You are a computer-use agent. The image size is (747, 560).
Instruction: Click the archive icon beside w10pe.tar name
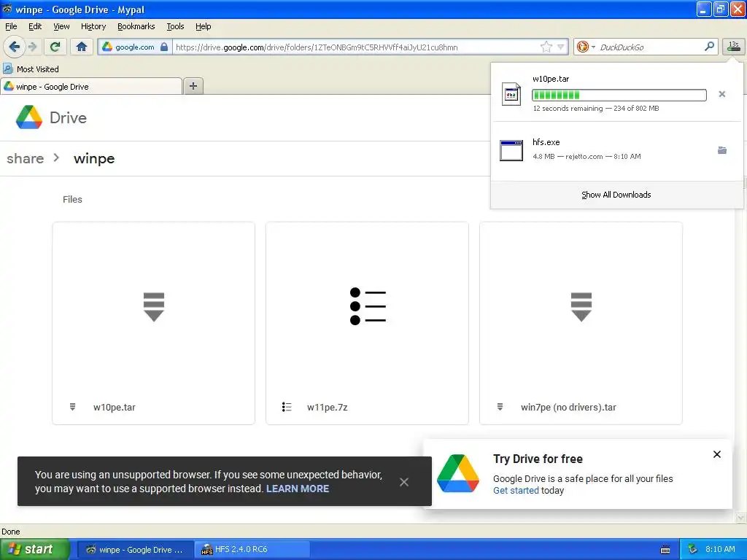pos(72,407)
